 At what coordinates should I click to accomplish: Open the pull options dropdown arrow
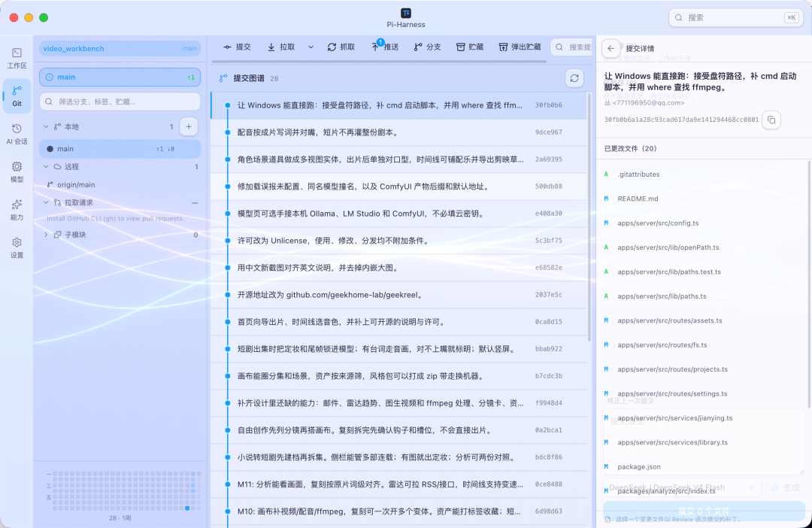(x=311, y=47)
